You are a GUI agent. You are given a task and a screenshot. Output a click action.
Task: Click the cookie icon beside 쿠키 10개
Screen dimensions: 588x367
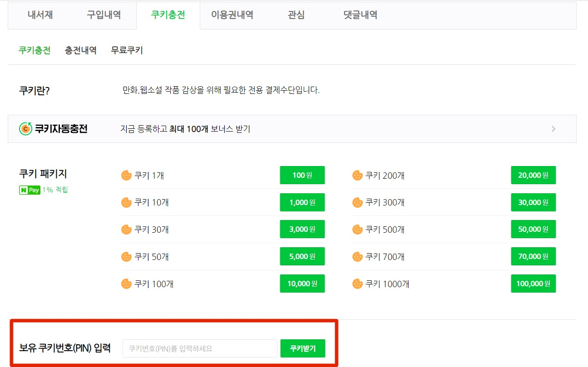coord(126,202)
